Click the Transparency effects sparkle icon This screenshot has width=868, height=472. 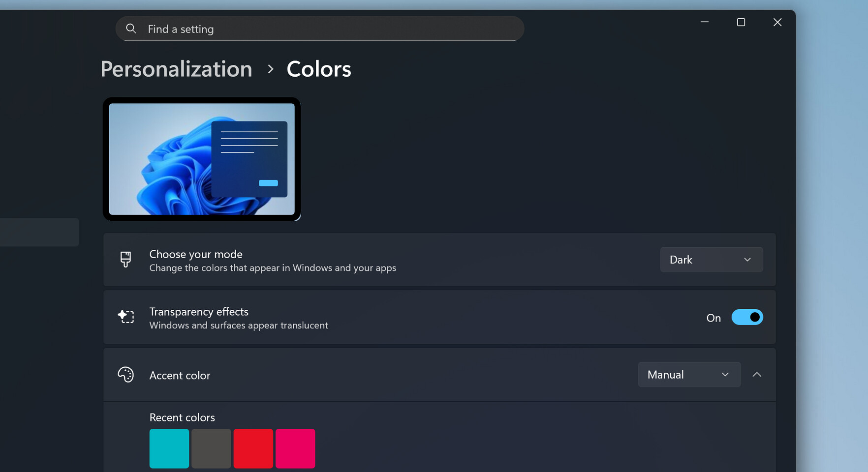pos(126,317)
